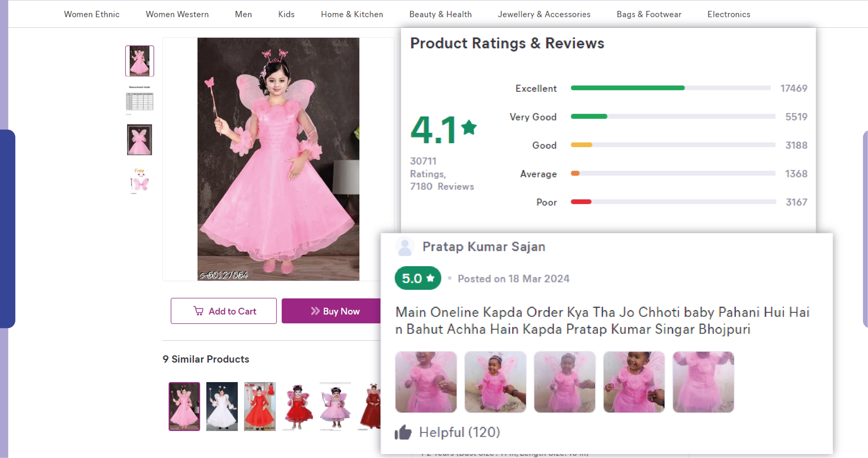Click the thumbs-up Helpful icon

(403, 432)
